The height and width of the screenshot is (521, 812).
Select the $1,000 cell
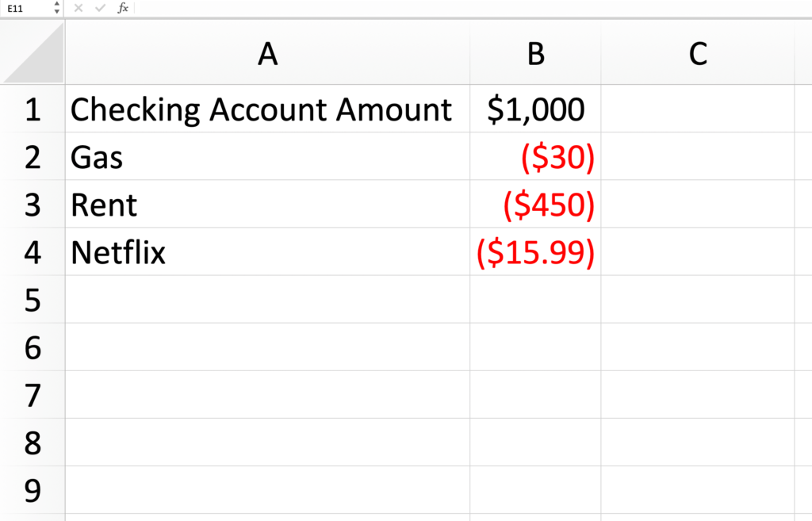[x=535, y=109]
